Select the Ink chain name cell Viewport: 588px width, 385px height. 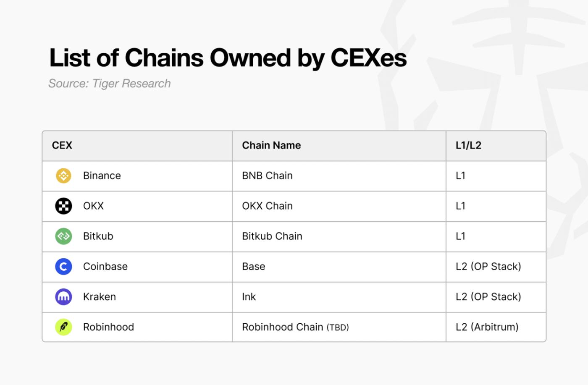point(339,297)
